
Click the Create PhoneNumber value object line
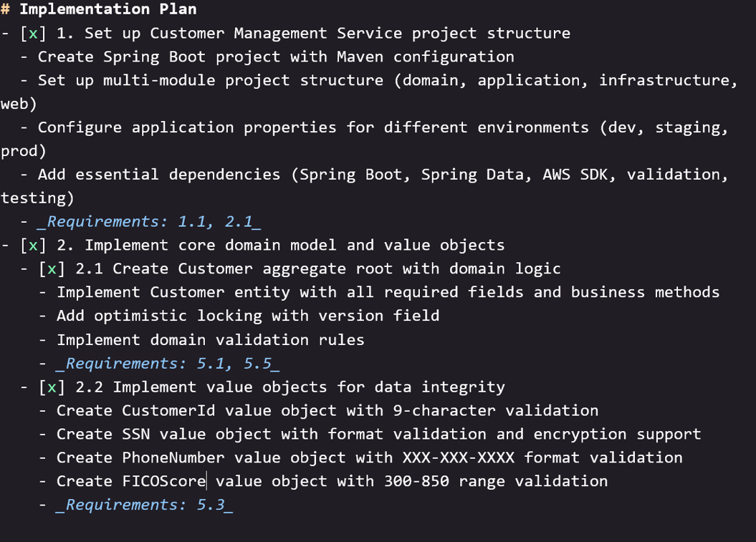[369, 458]
